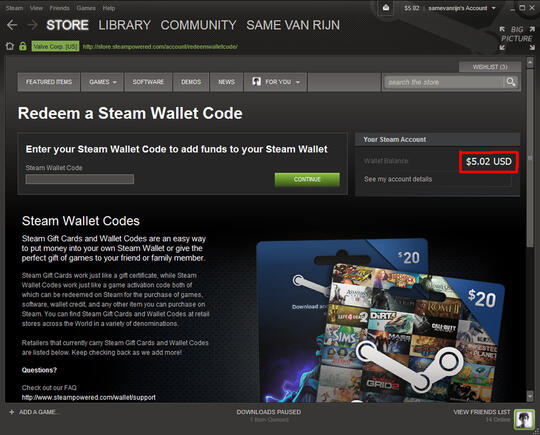The height and width of the screenshot is (435, 540).
Task: Click the Questions? heading text
Action: (39, 370)
